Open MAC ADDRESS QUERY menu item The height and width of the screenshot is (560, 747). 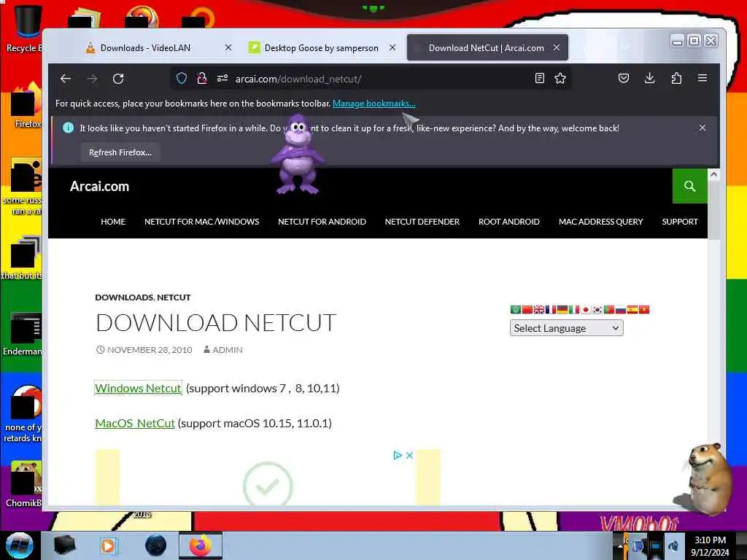[601, 222]
